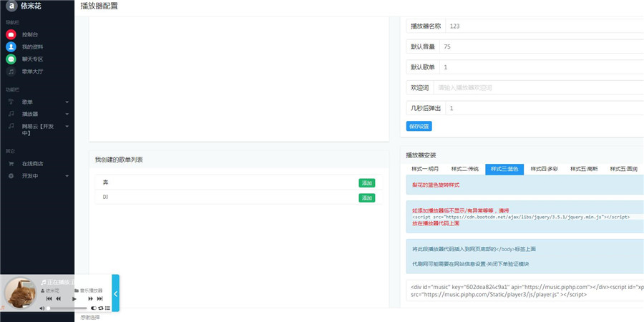Click the 默认音量 input field
Screen dimensions: 644x322
pos(542,47)
